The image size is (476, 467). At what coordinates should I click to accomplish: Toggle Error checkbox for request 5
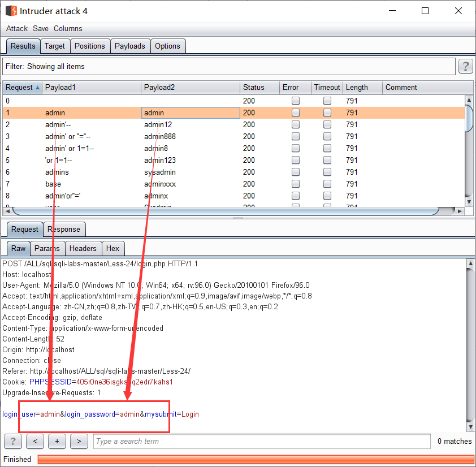pos(295,160)
